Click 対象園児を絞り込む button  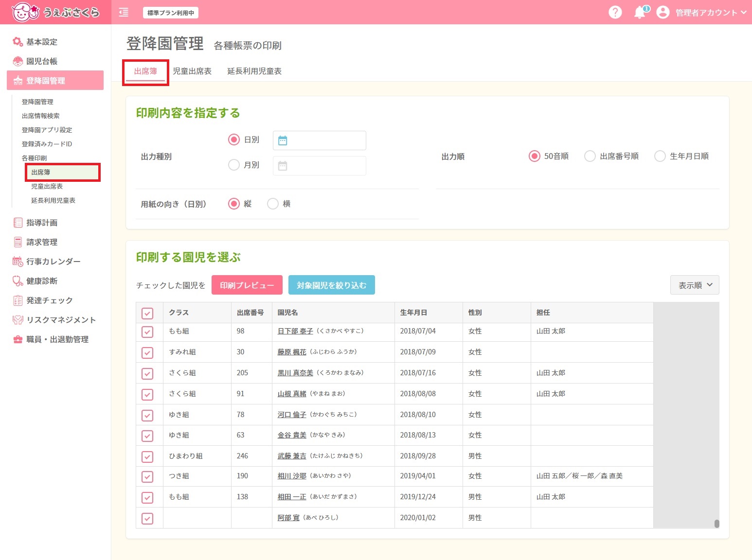pos(332,285)
